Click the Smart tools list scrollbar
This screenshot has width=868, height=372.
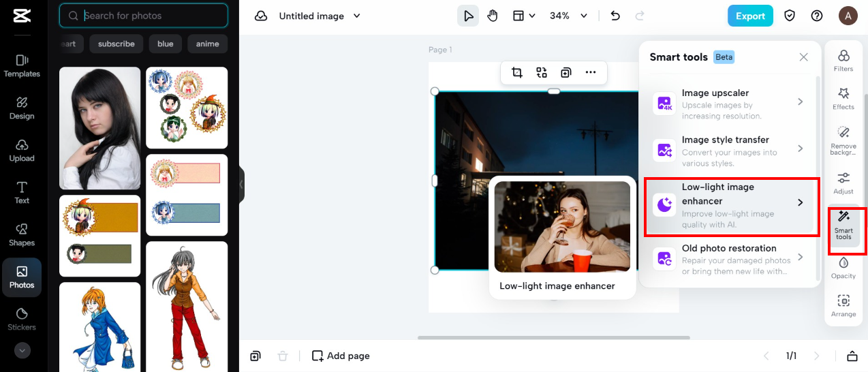click(819, 177)
